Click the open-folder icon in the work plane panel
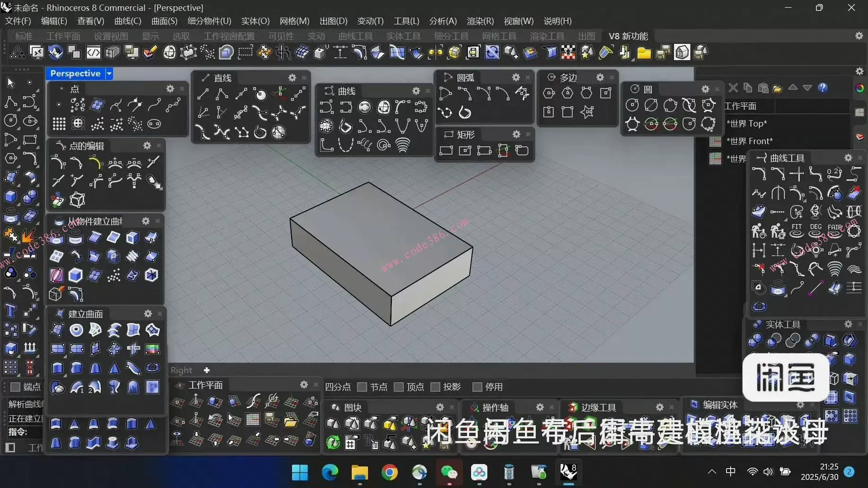Screen dimensions: 868x488 click(777, 89)
